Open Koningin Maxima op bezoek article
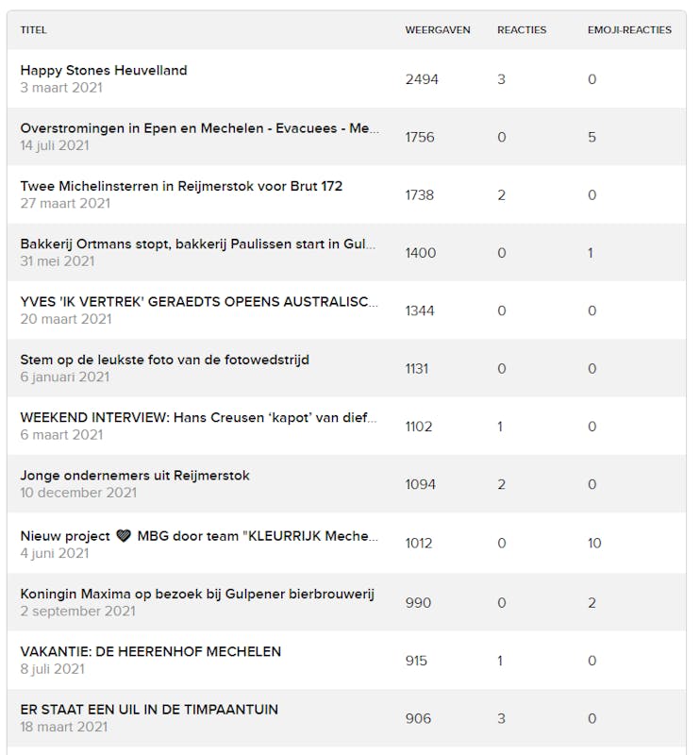The width and height of the screenshot is (700, 755). [x=197, y=594]
